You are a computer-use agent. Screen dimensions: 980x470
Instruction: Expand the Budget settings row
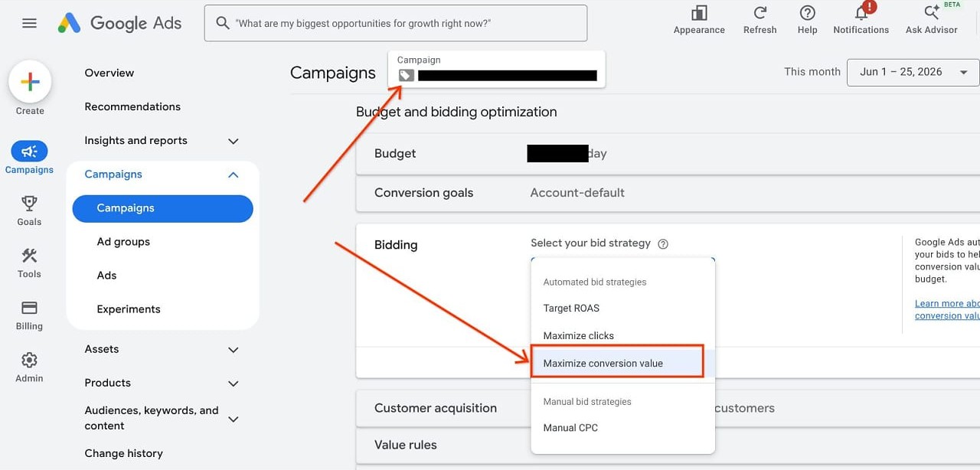pos(668,153)
